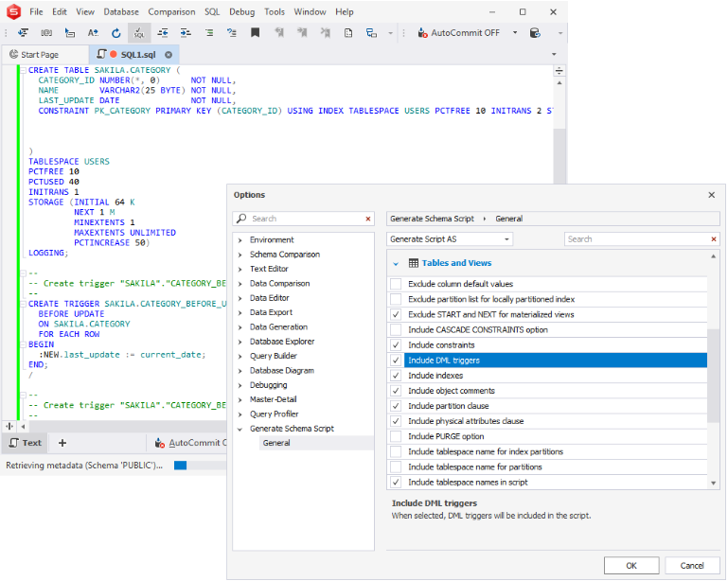The image size is (728, 581).
Task: Click the AutoCommit OFF toolbar icon
Action: (423, 32)
